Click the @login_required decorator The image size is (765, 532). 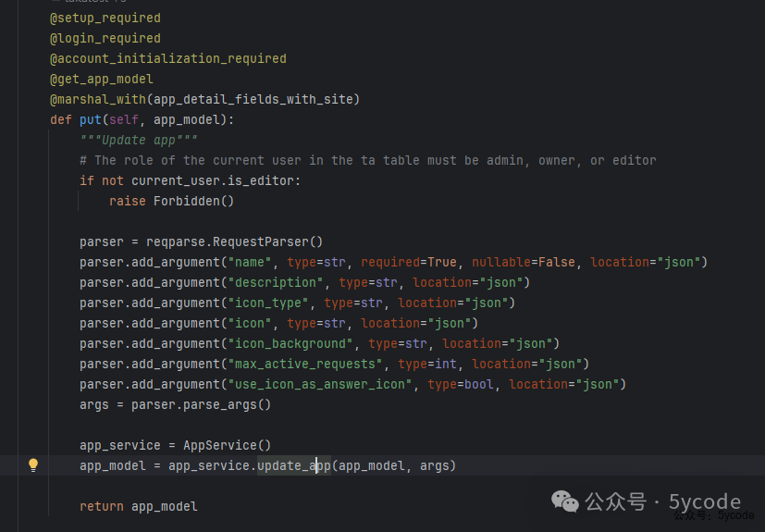click(105, 38)
